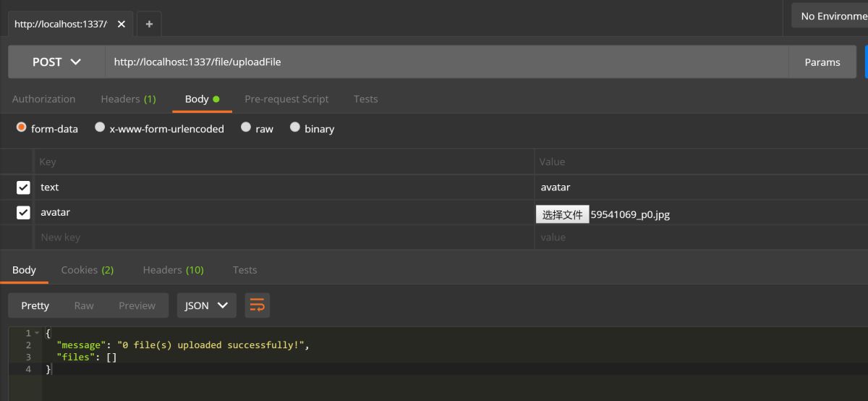The height and width of the screenshot is (401, 868).
Task: Open the response Headers (10) tab
Action: coord(174,270)
